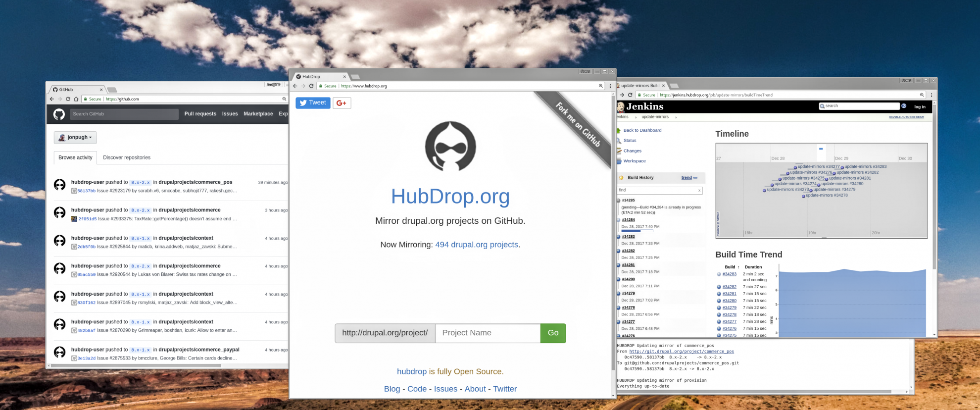Open the 494 drupal.org projects link
This screenshot has width=980, height=410.
coord(477,245)
